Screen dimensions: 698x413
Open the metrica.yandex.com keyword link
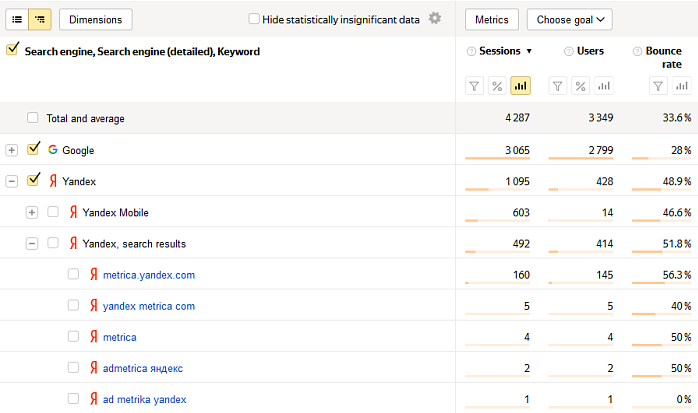(149, 275)
